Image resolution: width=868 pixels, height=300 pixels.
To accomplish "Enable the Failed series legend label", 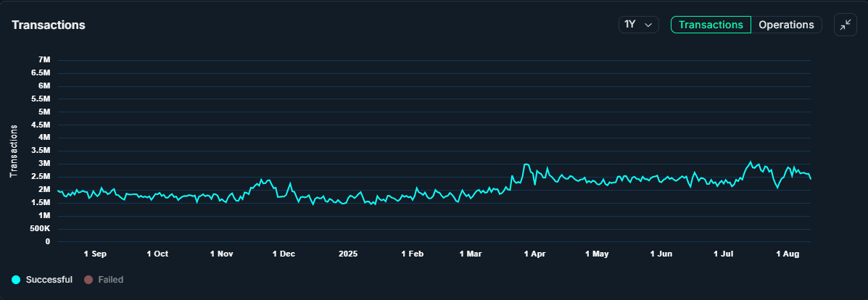I will point(110,280).
